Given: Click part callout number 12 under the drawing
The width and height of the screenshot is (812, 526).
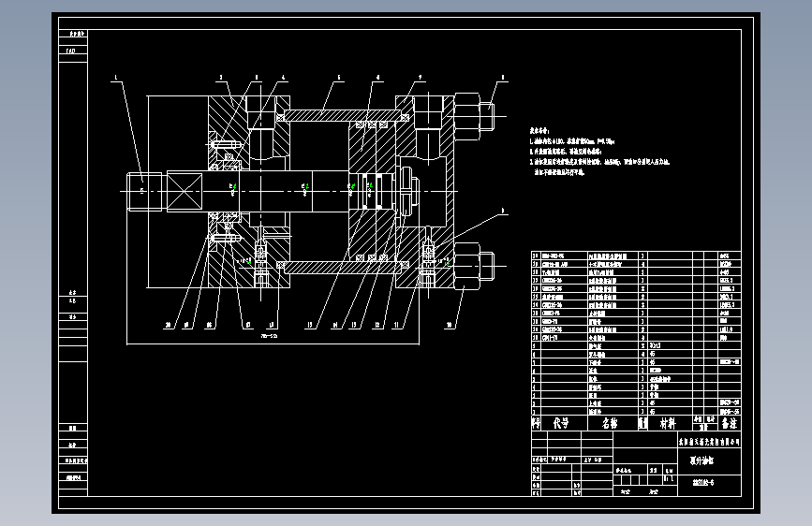Looking at the screenshot, I should 377,325.
